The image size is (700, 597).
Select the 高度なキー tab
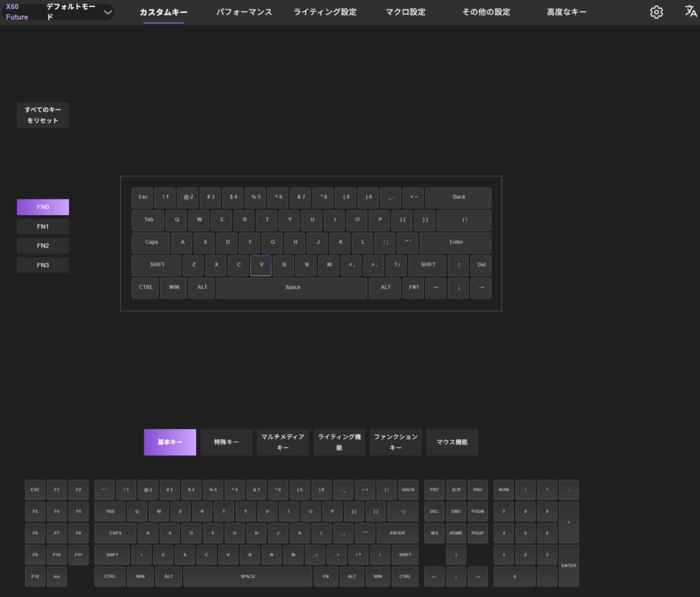[x=567, y=12]
